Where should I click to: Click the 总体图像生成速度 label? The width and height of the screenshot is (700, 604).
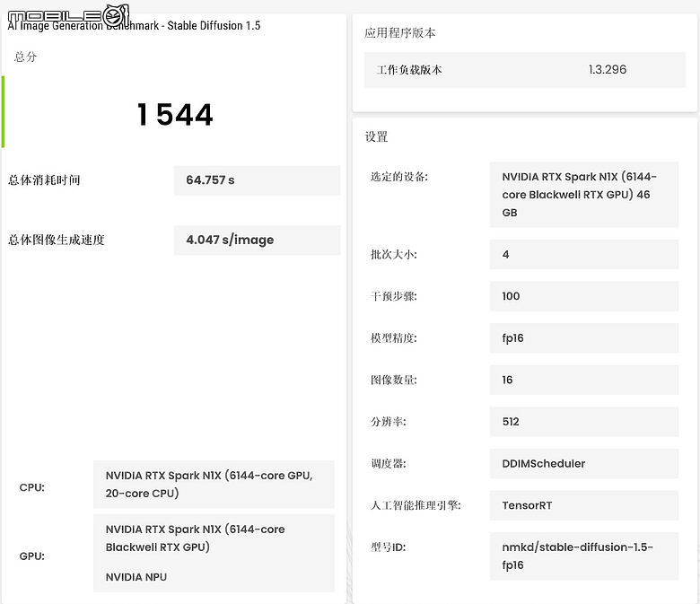click(x=57, y=241)
